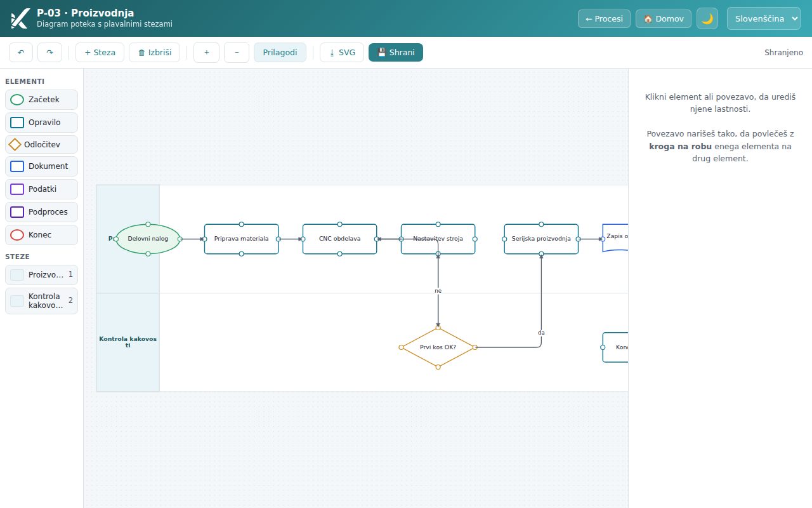
Task: Select the Serijska proizvodnja task node
Action: tap(541, 239)
